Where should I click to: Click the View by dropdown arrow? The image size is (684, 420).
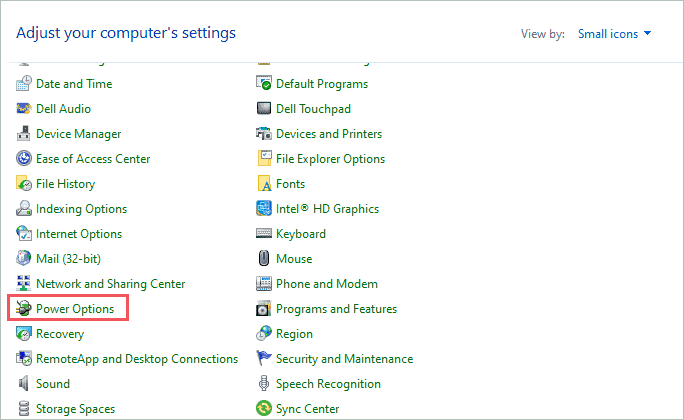(x=647, y=33)
